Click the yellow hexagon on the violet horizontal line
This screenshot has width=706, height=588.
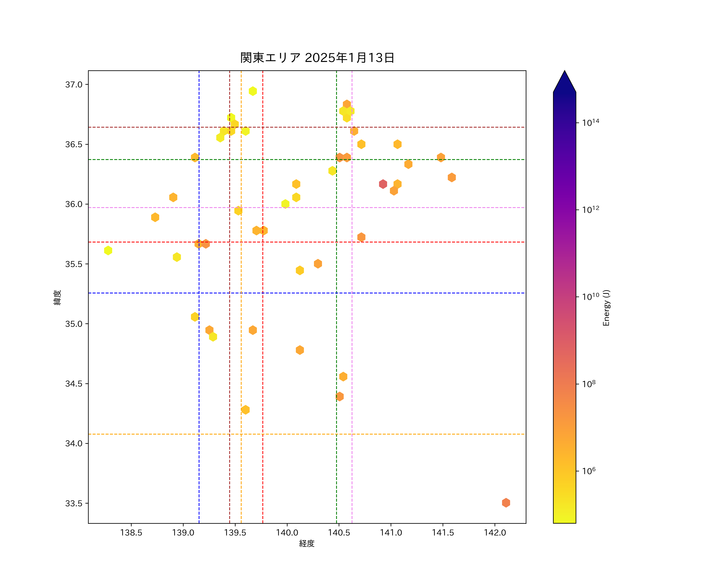click(x=285, y=204)
